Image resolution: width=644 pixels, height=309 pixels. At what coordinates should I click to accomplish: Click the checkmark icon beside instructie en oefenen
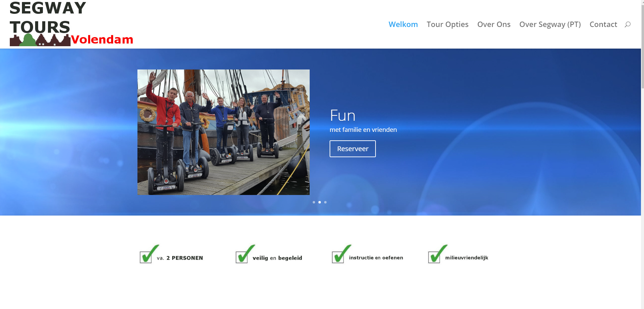point(341,254)
